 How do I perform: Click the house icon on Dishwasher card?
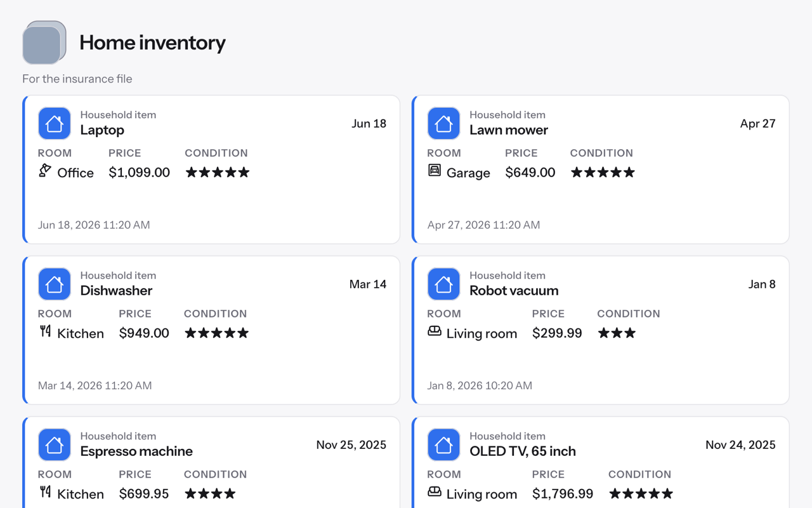tap(55, 284)
